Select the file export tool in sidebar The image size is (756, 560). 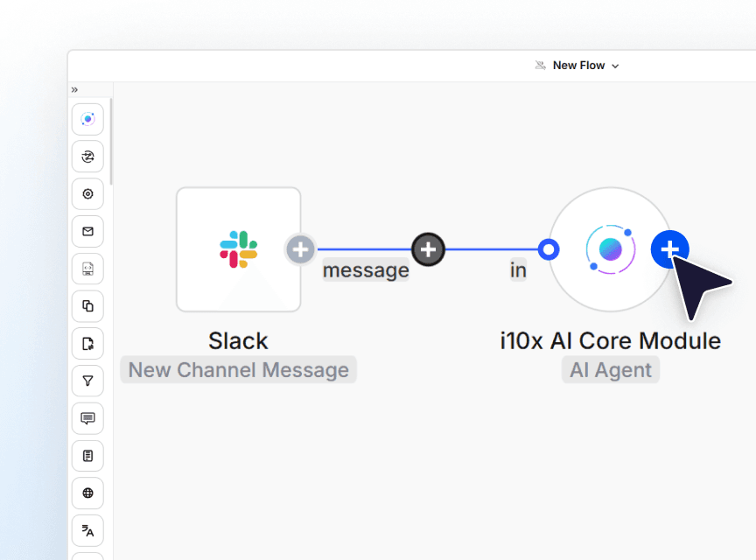[87, 344]
